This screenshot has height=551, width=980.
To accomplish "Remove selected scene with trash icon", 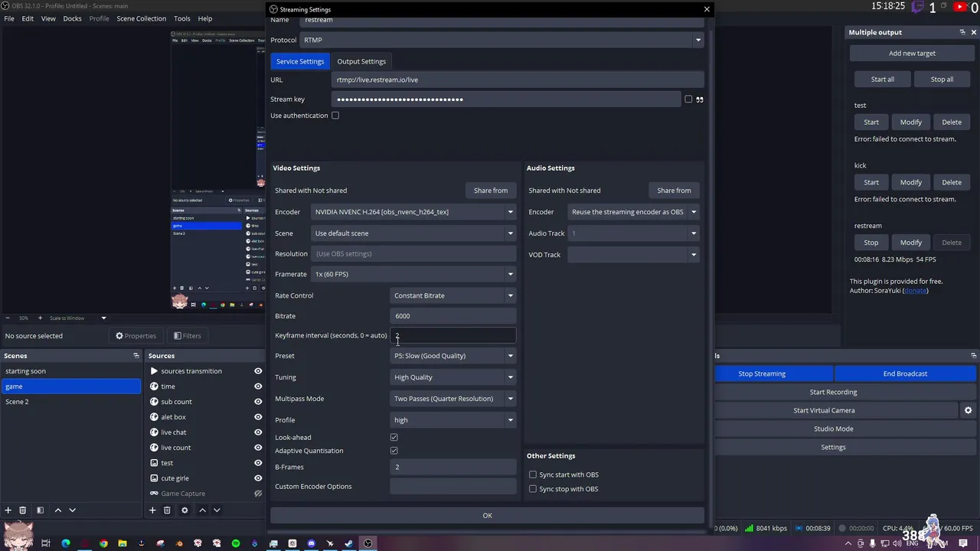I will (x=22, y=510).
